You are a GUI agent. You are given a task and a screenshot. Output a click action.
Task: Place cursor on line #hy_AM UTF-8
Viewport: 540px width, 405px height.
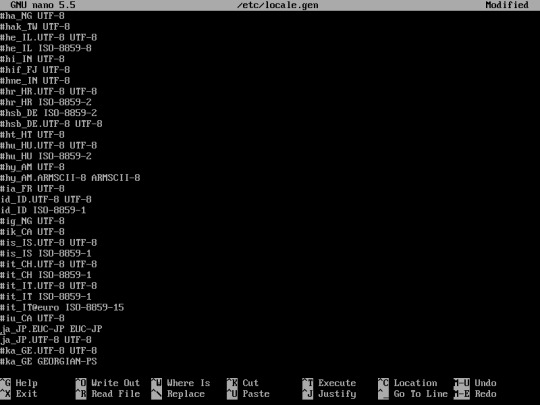[32, 167]
